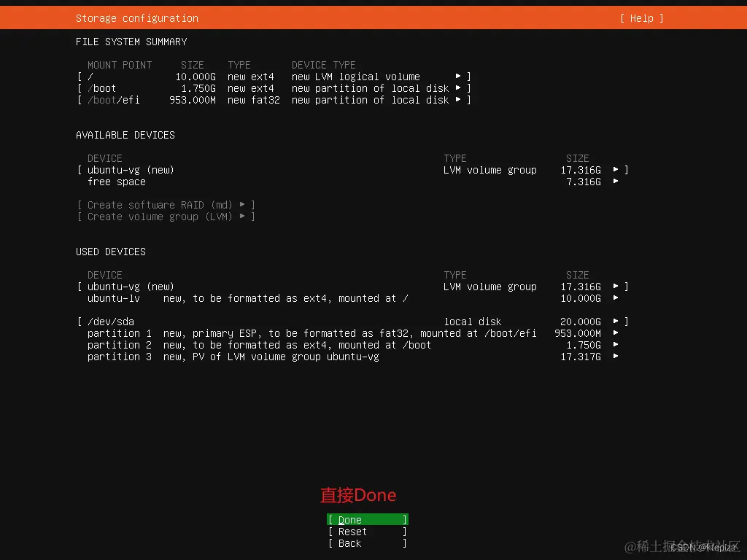Click the 'local disk' type label
747x560 pixels.
click(x=473, y=322)
